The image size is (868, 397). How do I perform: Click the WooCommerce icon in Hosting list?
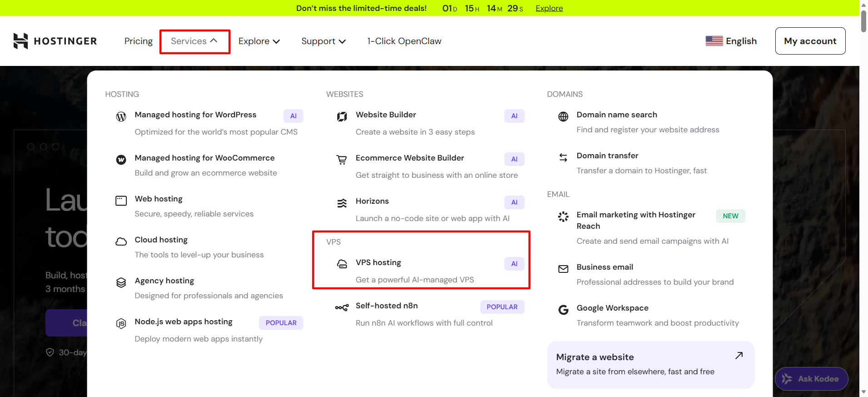pyautogui.click(x=121, y=160)
